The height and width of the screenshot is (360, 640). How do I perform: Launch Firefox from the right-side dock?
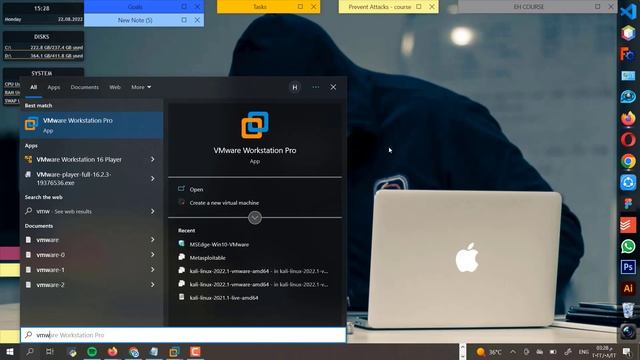628,118
